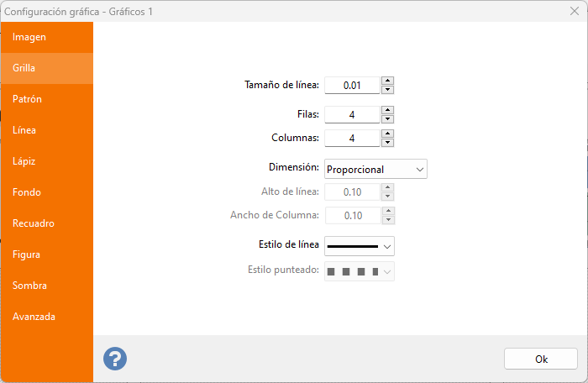Increase Columnas value with up arrow
Screen dimensions: 588x383
click(387, 134)
